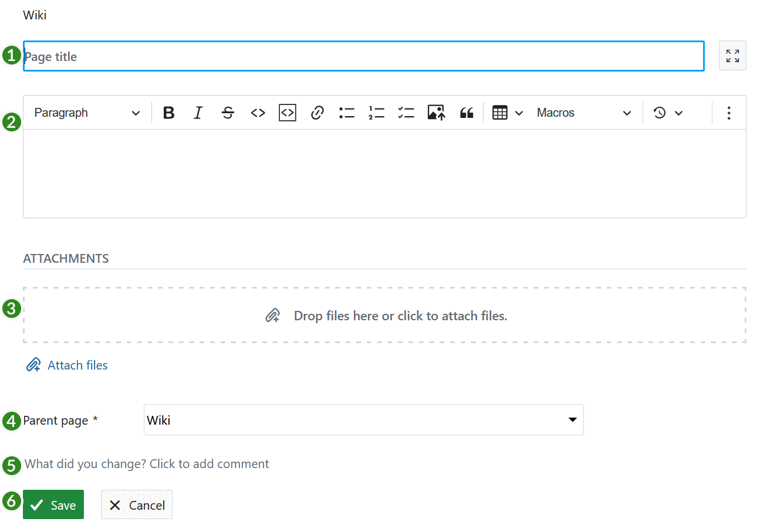Image resolution: width=757 pixels, height=532 pixels.
Task: Open the more editor options menu
Action: [728, 113]
